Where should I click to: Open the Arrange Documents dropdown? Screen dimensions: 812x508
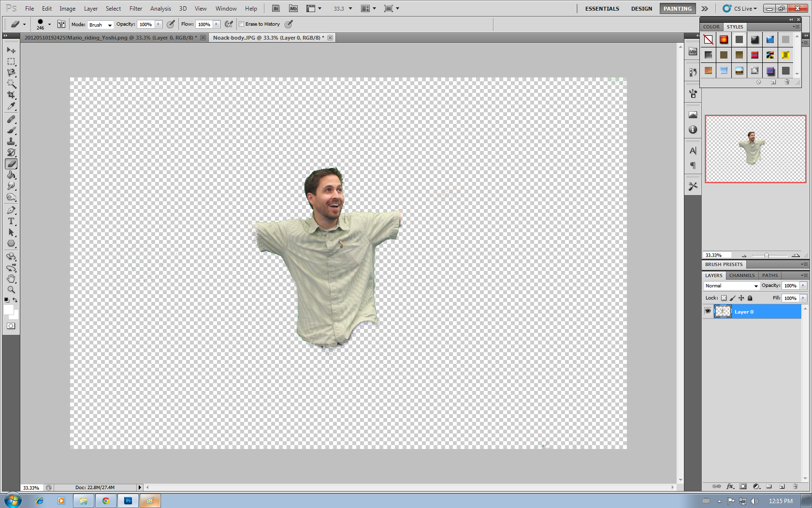(369, 9)
